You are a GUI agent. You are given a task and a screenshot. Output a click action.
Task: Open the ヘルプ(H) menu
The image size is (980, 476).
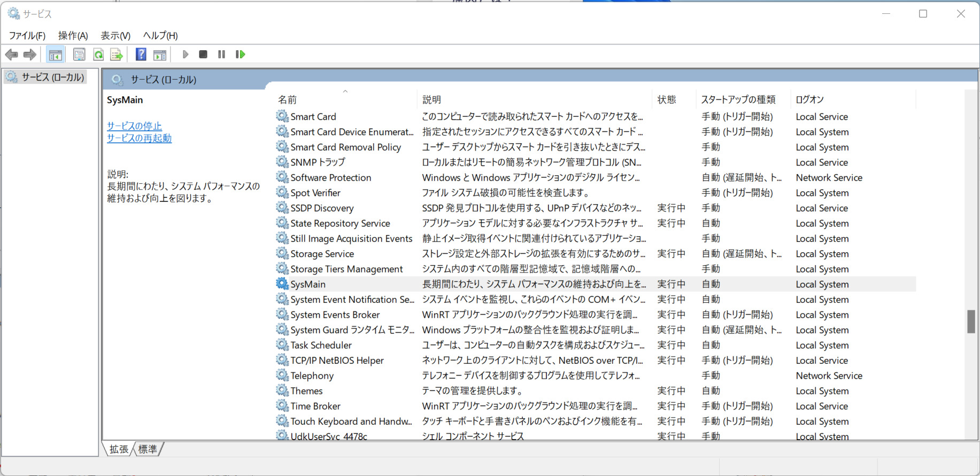(160, 36)
